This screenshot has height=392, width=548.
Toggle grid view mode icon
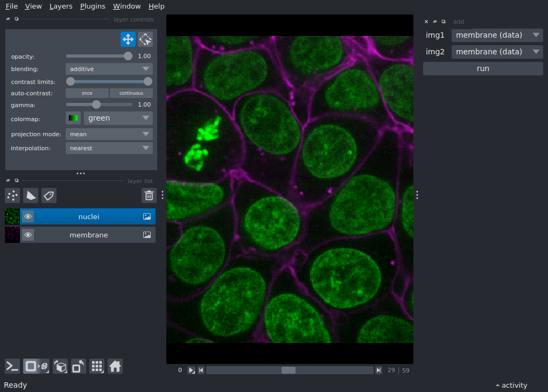coord(97,367)
